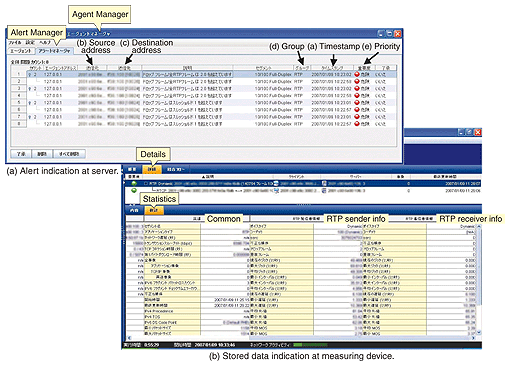Minimize the Agent Manager window
Viewport: 510px width, 366px height.
click(381, 33)
